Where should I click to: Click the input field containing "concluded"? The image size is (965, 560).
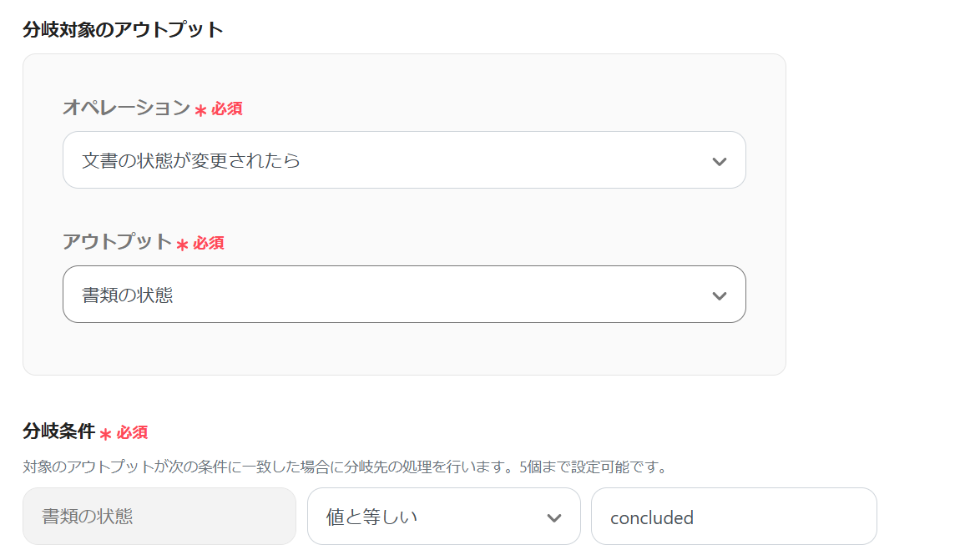point(733,517)
